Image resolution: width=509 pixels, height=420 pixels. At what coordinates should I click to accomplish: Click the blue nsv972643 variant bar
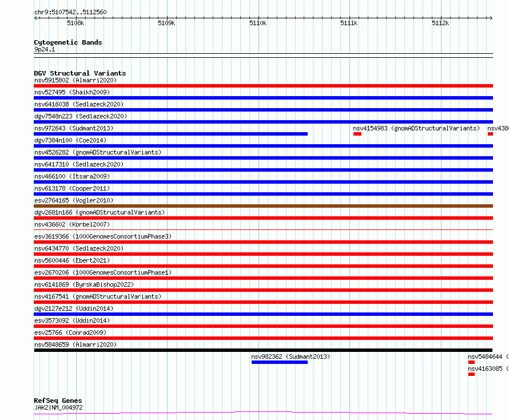coord(171,134)
